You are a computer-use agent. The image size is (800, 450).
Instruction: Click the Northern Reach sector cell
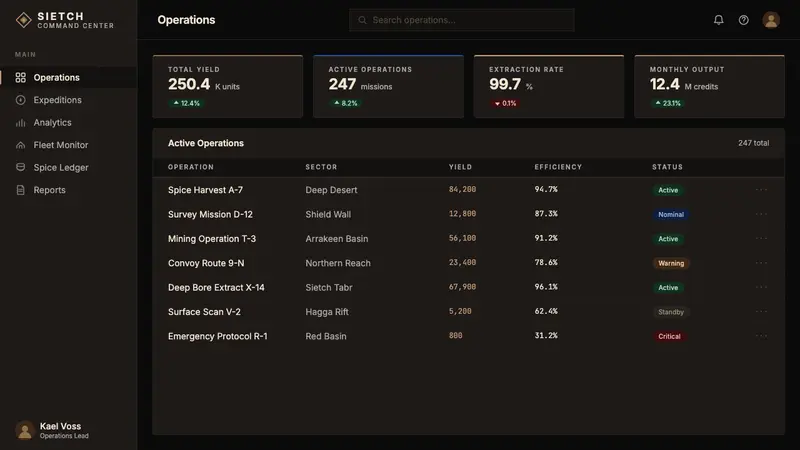click(338, 263)
